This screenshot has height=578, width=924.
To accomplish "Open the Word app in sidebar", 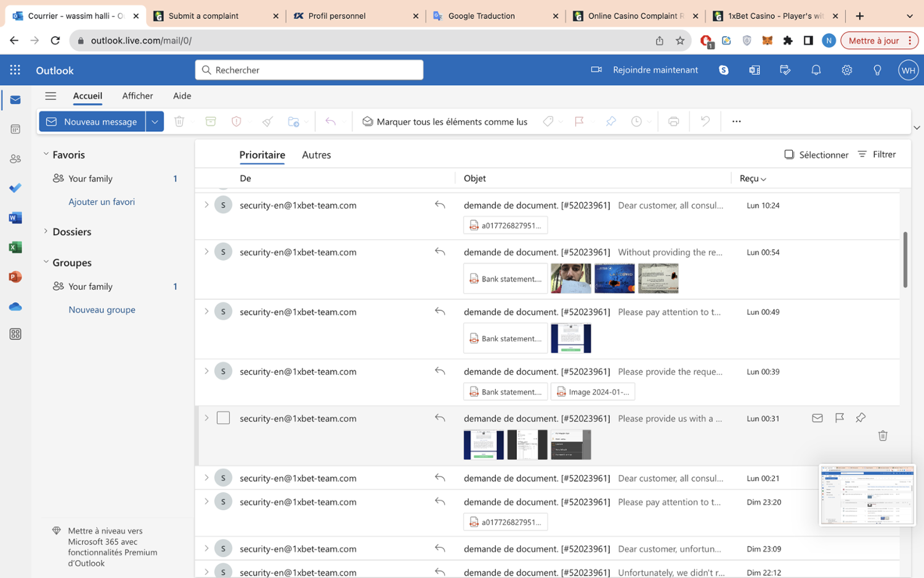I will pyautogui.click(x=15, y=218).
